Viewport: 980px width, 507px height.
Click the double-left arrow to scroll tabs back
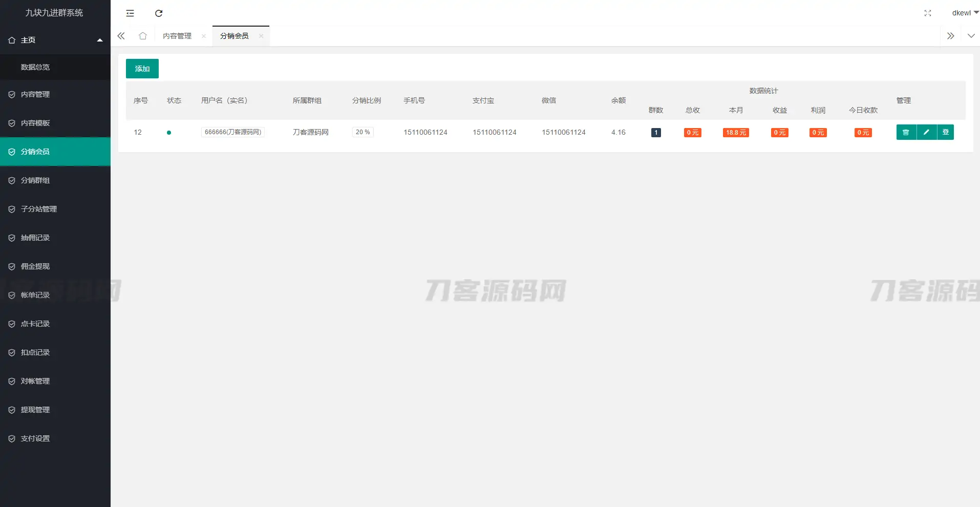pyautogui.click(x=121, y=36)
